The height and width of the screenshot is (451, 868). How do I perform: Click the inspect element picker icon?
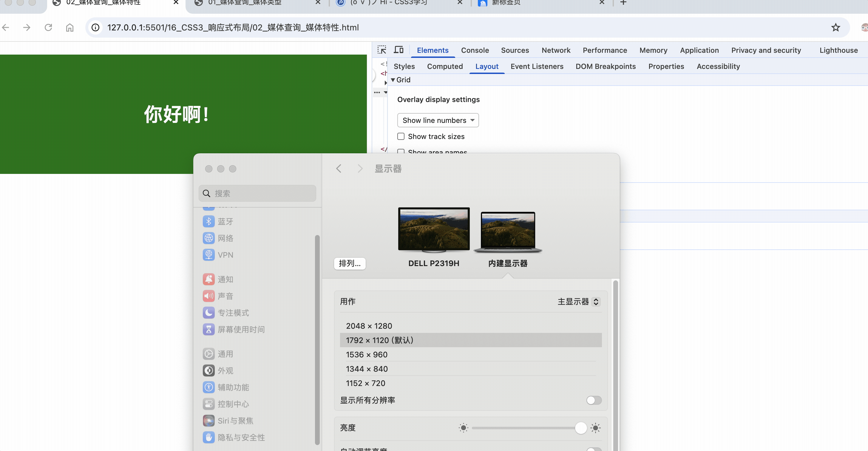[x=382, y=50]
